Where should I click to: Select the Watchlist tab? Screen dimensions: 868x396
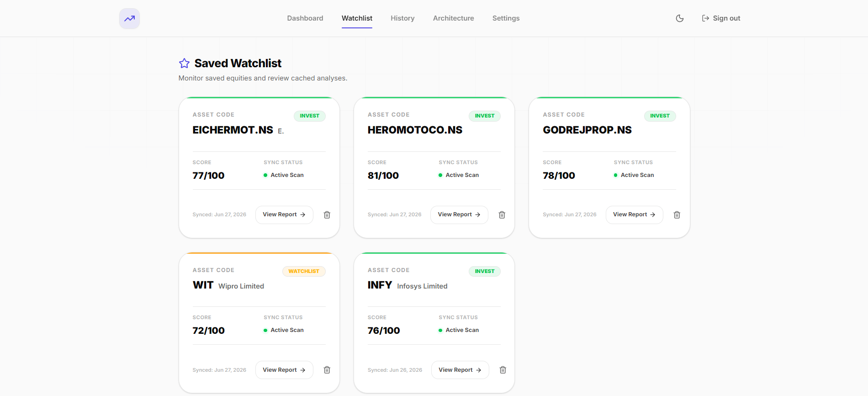tap(357, 18)
